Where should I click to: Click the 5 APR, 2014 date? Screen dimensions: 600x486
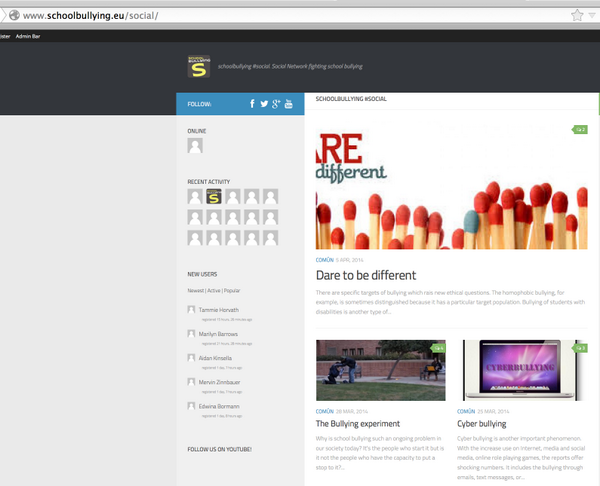[349, 260]
